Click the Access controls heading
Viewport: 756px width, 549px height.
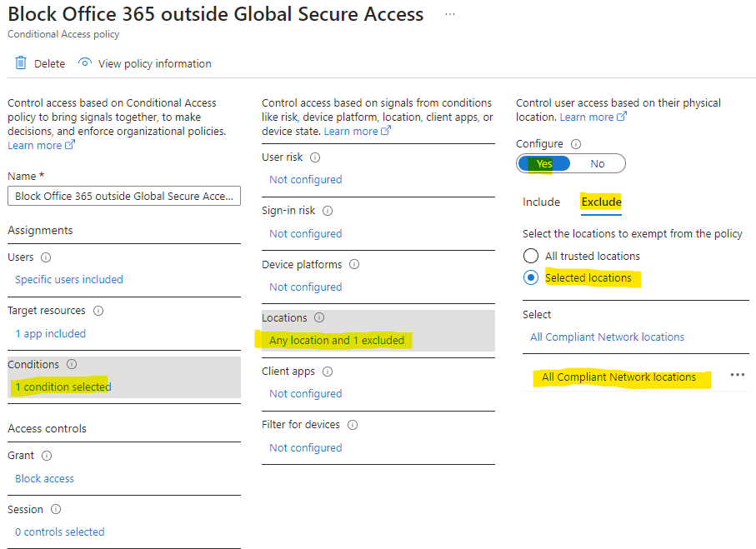point(47,428)
